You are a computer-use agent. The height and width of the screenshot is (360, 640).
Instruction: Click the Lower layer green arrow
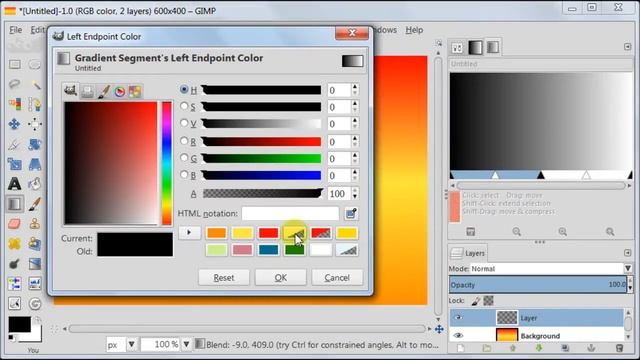539,348
